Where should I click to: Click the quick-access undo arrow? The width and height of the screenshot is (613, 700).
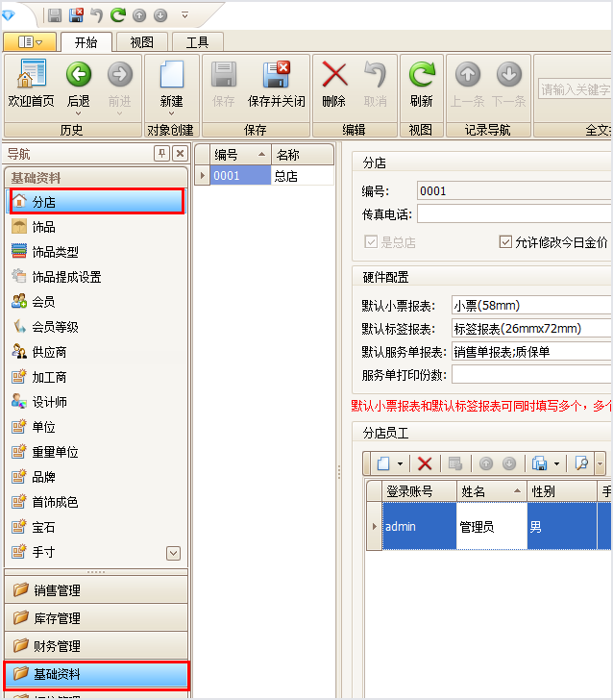pyautogui.click(x=97, y=15)
